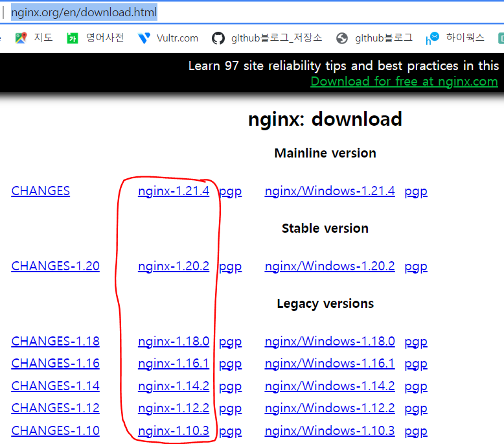Click pgp link for nginx/Windows-1.21.4

click(x=416, y=192)
